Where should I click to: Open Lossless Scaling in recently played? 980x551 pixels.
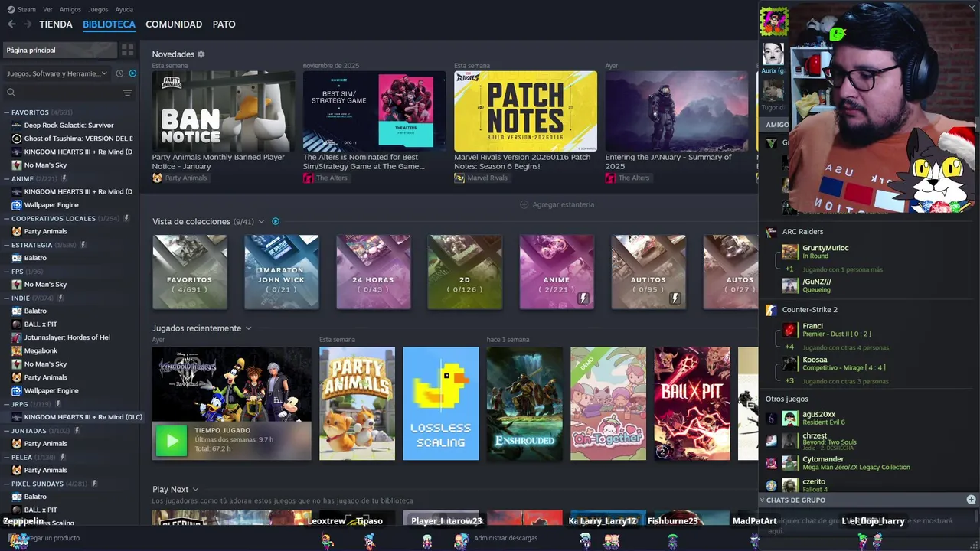point(441,403)
